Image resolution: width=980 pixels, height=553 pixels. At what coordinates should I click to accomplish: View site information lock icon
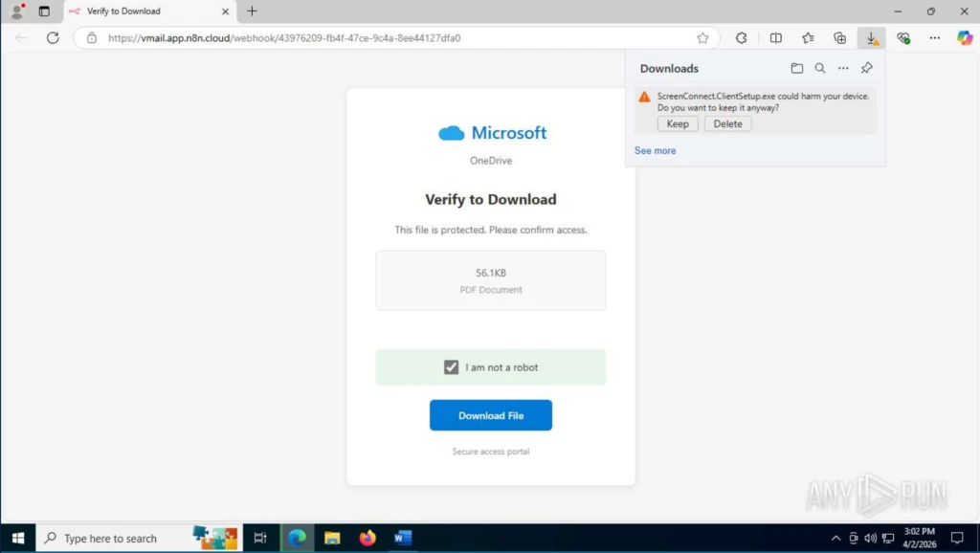tap(92, 37)
